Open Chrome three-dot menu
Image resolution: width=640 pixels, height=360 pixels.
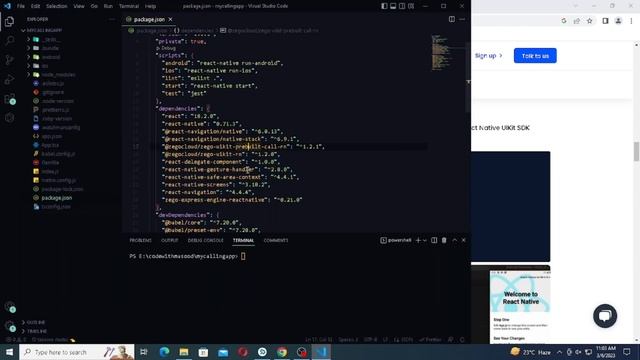(631, 21)
